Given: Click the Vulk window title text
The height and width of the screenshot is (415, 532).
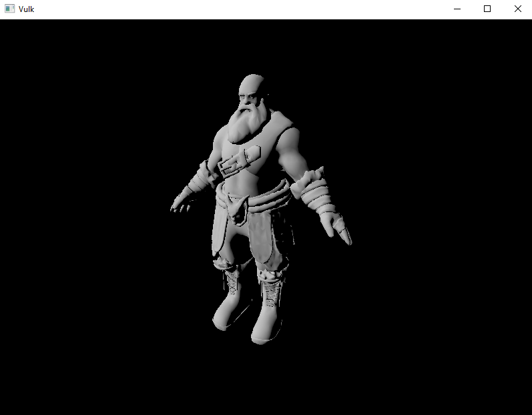Looking at the screenshot, I should [x=27, y=9].
